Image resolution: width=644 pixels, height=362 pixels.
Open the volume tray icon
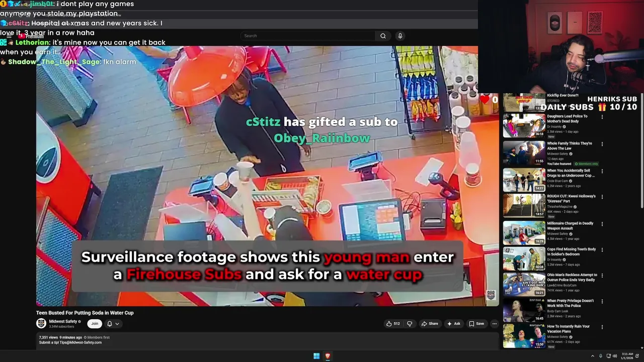click(615, 356)
